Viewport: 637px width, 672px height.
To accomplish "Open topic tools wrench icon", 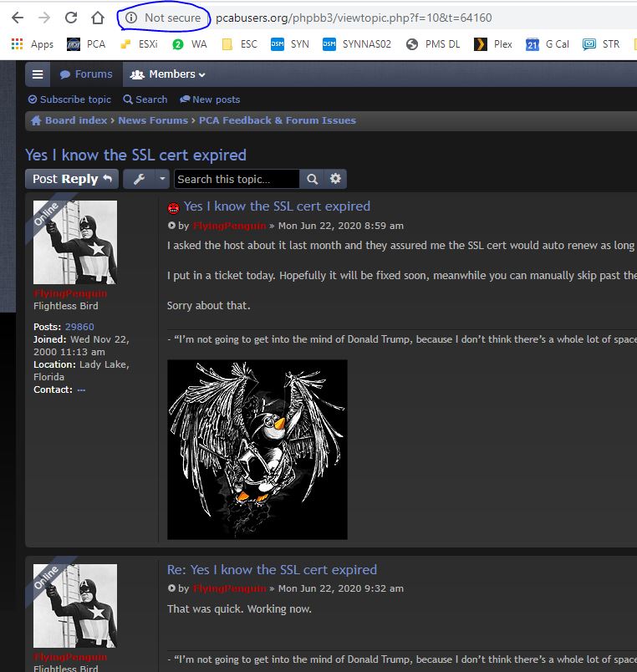I will coord(139,179).
